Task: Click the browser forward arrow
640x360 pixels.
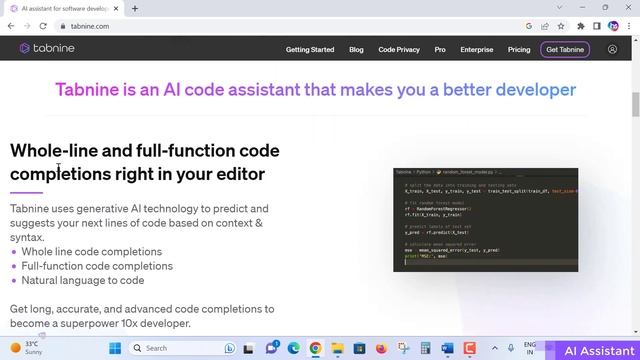Action: click(x=27, y=26)
